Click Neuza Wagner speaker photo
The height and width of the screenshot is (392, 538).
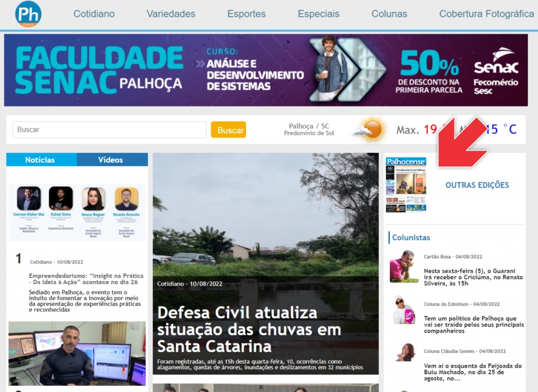tap(94, 199)
